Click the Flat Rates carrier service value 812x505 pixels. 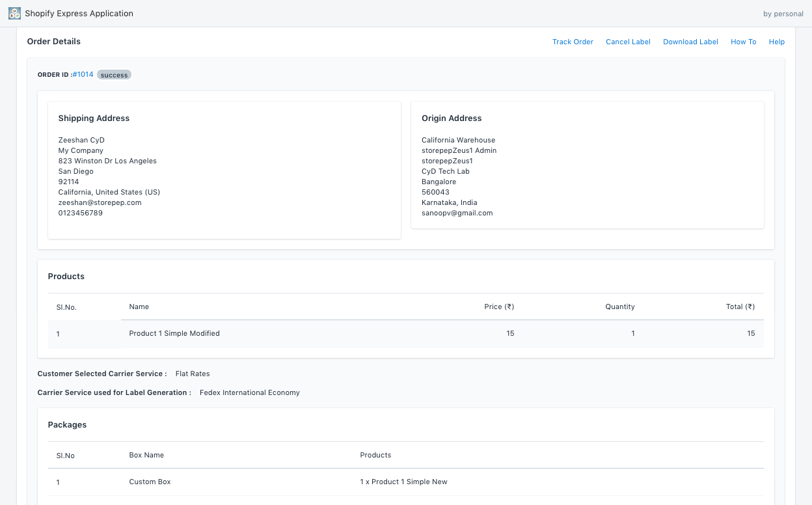193,374
